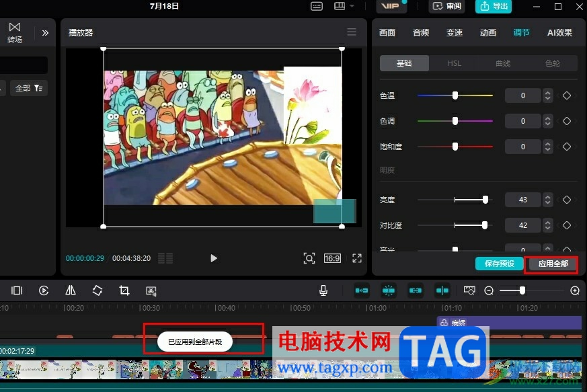587x392 pixels.
Task: Click the 色温 value field
Action: click(x=523, y=95)
